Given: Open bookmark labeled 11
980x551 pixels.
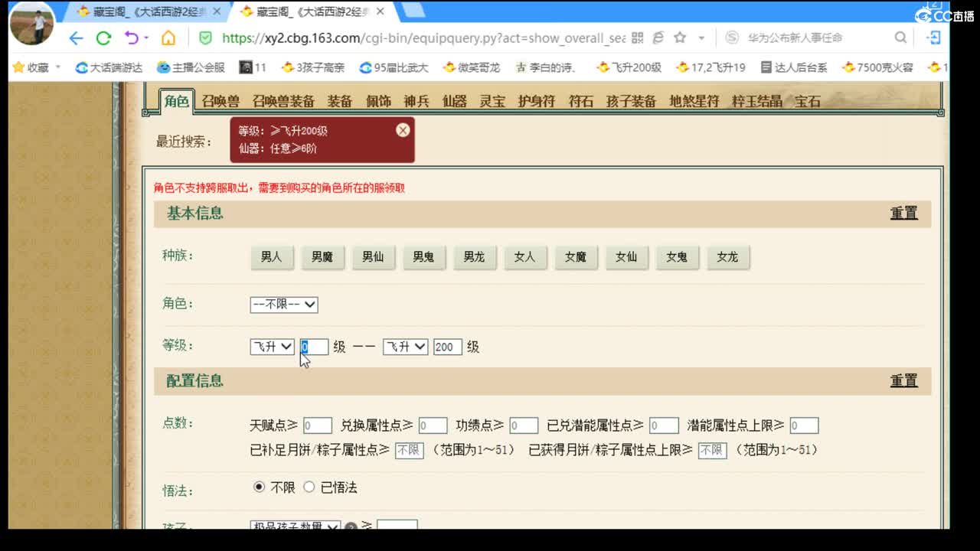Looking at the screenshot, I should (253, 67).
